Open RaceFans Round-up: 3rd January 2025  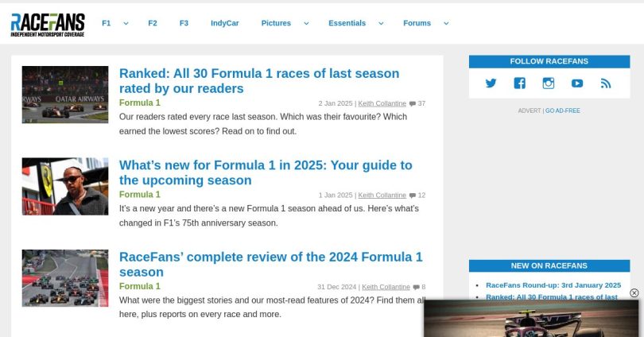(x=553, y=285)
